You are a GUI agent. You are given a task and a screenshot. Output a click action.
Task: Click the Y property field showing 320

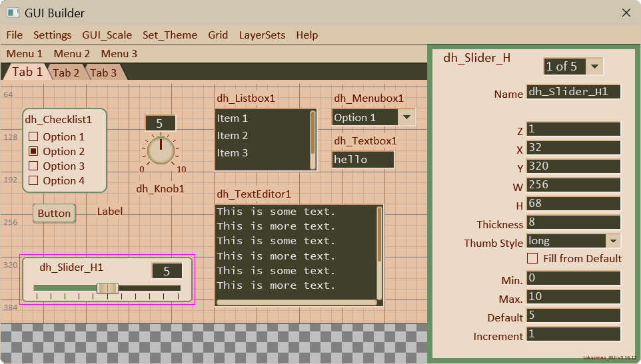[x=573, y=166]
